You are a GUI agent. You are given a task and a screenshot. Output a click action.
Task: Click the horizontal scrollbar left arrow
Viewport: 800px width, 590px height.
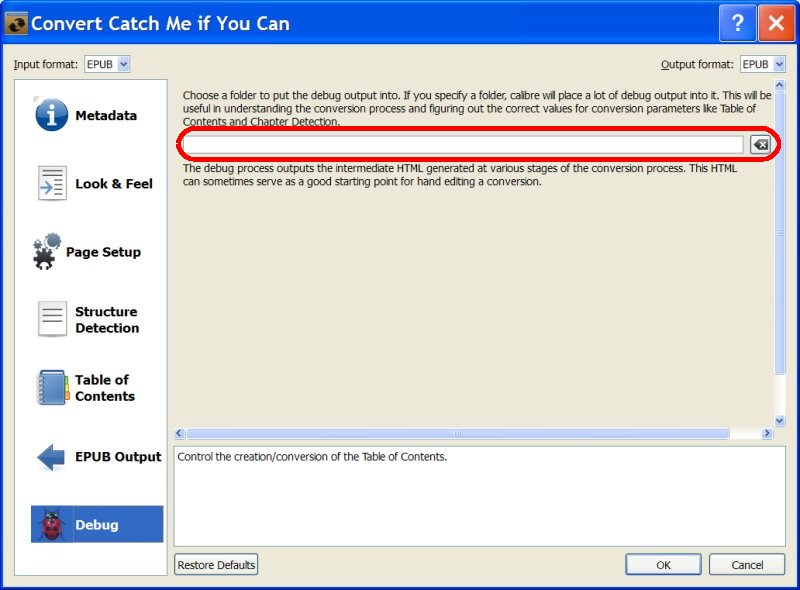click(x=179, y=433)
